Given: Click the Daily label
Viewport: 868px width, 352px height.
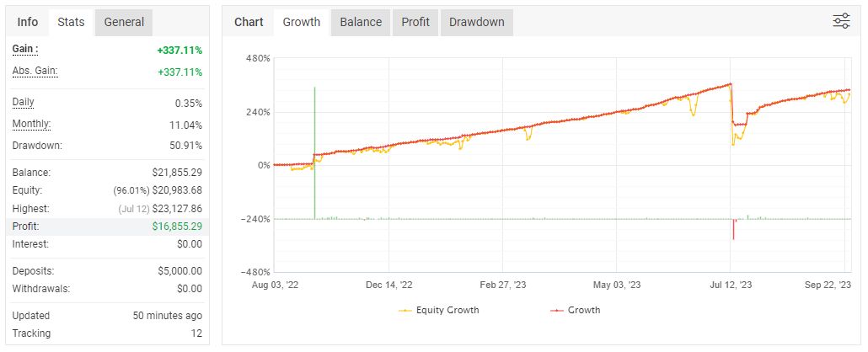Looking at the screenshot, I should pos(24,103).
